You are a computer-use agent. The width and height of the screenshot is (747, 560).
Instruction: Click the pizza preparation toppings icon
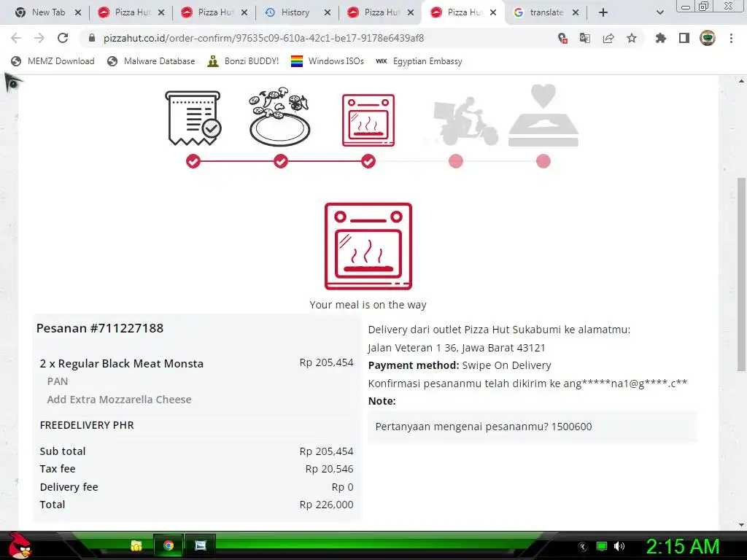[279, 117]
